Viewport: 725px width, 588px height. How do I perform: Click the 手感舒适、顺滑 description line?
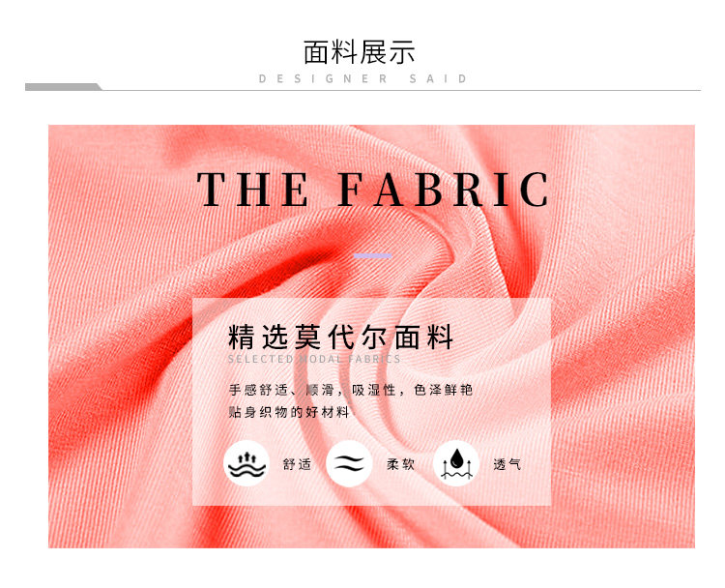[x=351, y=390]
